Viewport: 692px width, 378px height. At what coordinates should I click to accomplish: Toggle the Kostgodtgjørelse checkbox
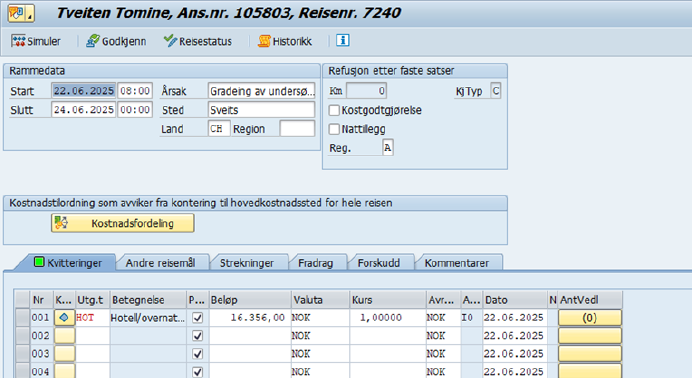(x=334, y=110)
